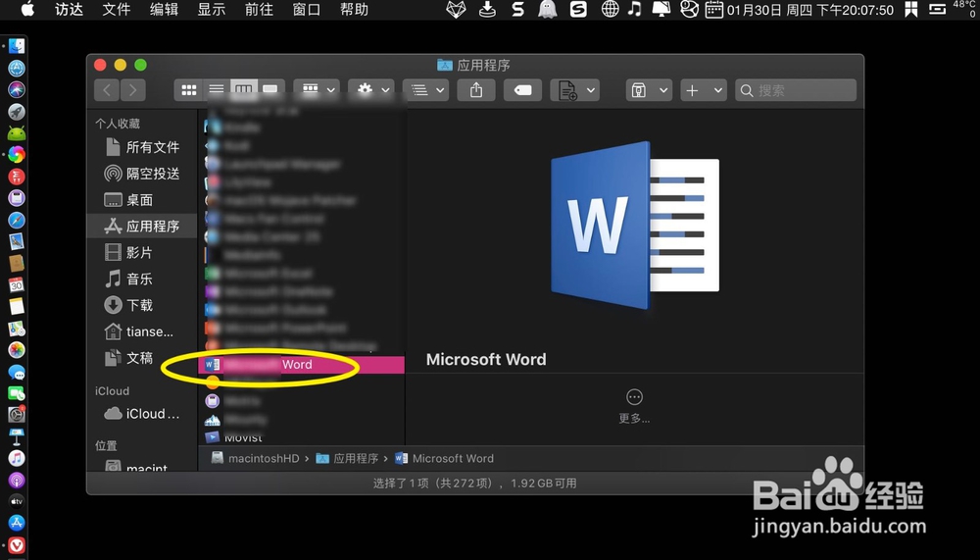The width and height of the screenshot is (980, 560).
Task: Open Launchpad rocket icon in Dock
Action: [17, 112]
